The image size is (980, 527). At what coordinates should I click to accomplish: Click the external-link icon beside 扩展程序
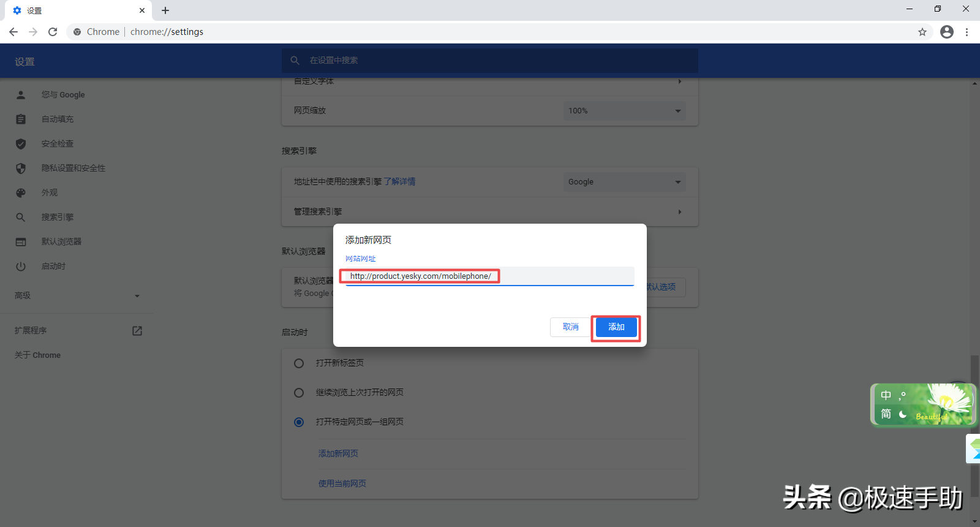click(x=137, y=331)
